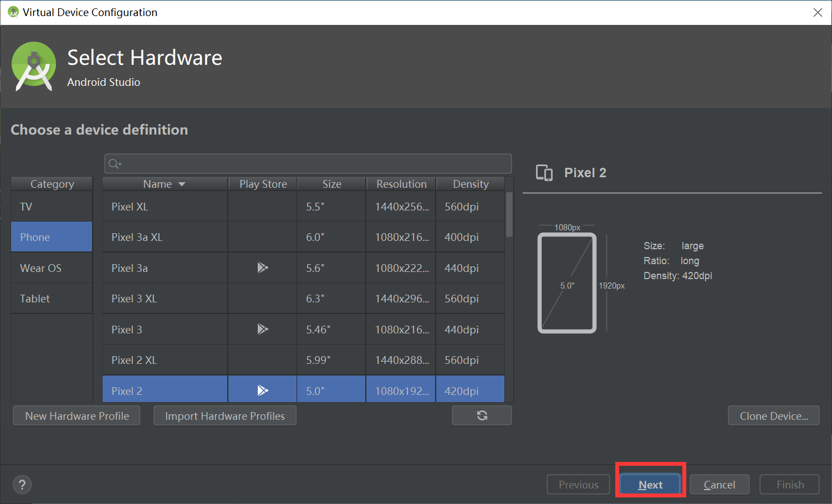Open the help question mark icon
Viewport: 832px width, 504px height.
click(x=22, y=485)
